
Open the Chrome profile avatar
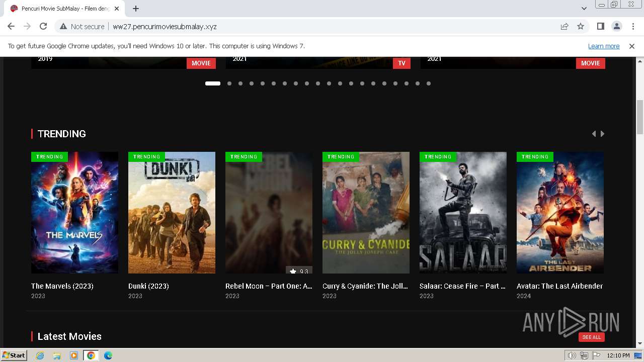[616, 26]
